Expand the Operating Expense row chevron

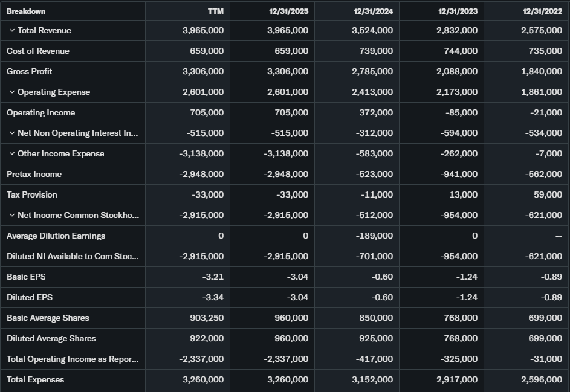[x=12, y=92]
